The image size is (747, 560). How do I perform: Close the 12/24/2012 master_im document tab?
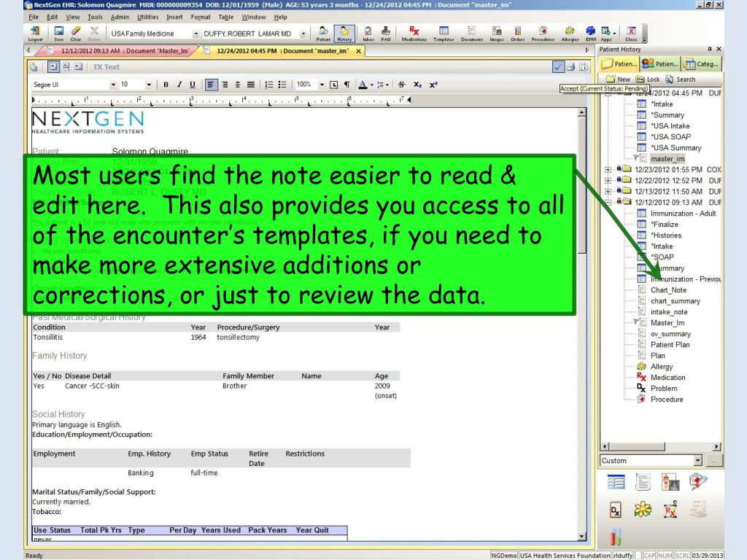pos(358,51)
